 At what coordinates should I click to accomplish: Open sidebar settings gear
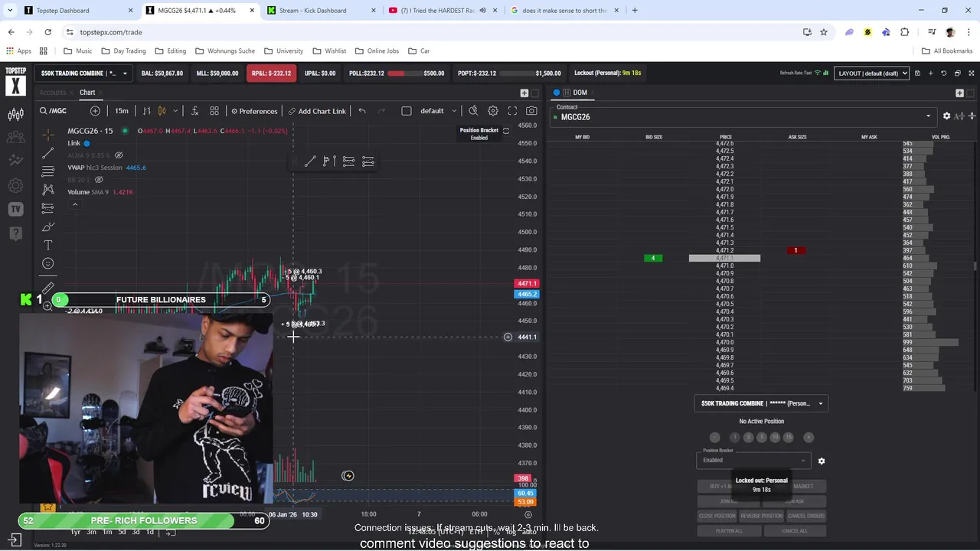pyautogui.click(x=15, y=185)
